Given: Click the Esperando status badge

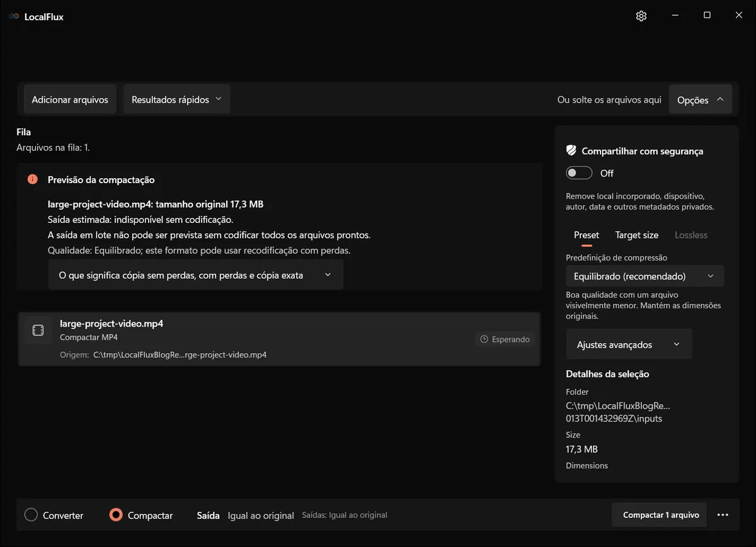Looking at the screenshot, I should (x=505, y=339).
